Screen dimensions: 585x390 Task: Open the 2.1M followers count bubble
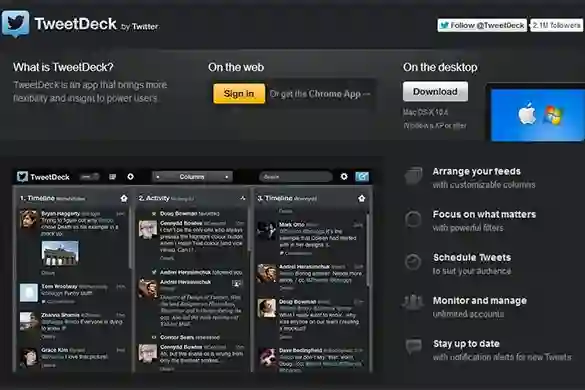click(x=556, y=25)
